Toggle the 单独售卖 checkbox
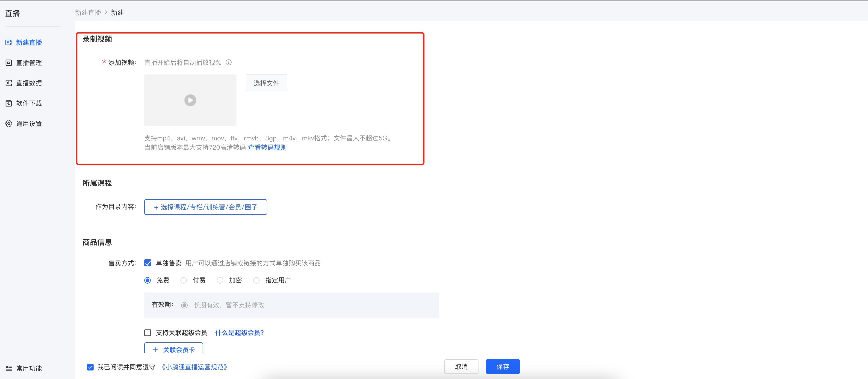The height and width of the screenshot is (379, 868). point(148,263)
